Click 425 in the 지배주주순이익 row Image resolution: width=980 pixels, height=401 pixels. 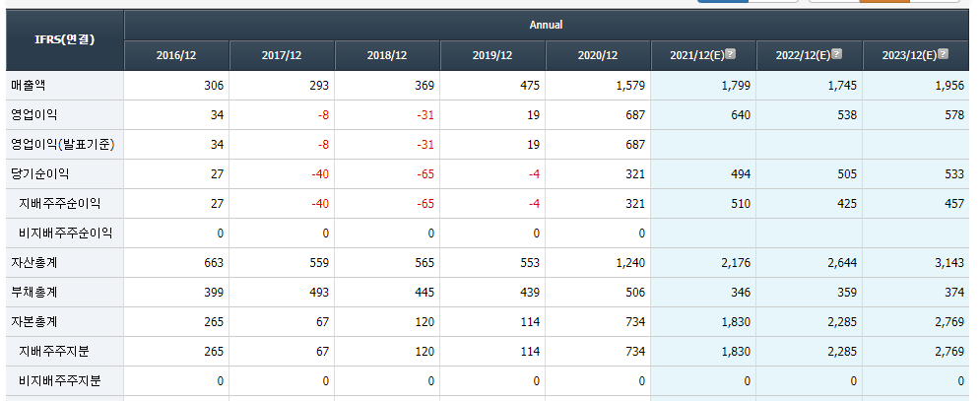click(847, 203)
